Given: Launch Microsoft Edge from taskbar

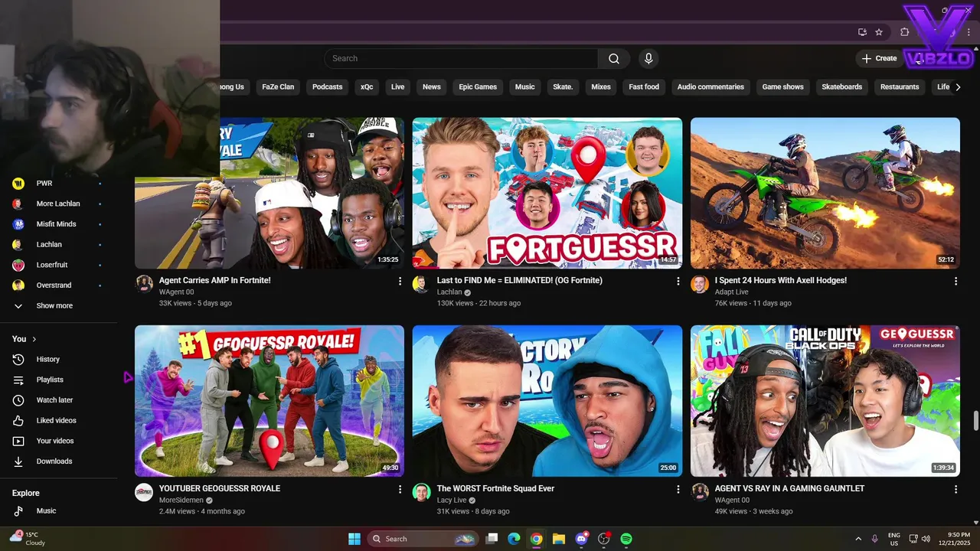Looking at the screenshot, I should click(514, 539).
